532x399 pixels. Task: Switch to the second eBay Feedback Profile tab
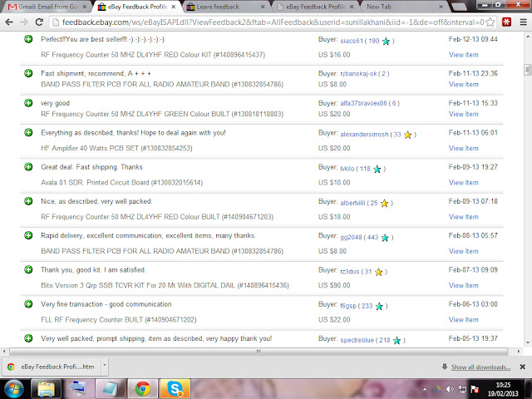pos(315,7)
